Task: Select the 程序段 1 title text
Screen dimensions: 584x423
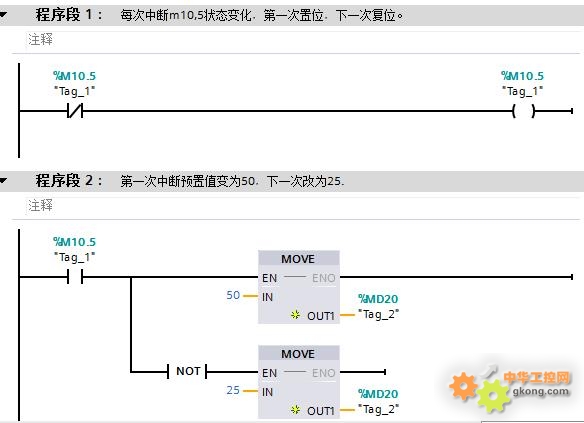Action: point(69,15)
